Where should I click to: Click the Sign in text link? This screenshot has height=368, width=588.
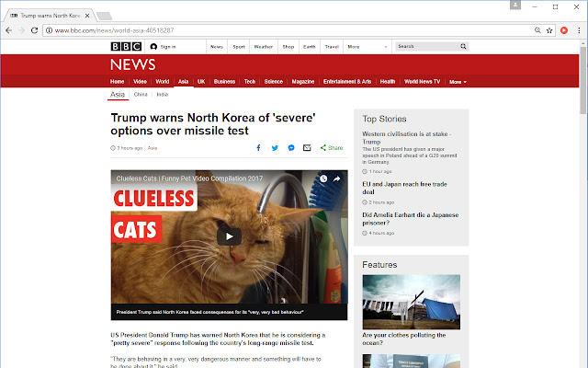click(168, 47)
